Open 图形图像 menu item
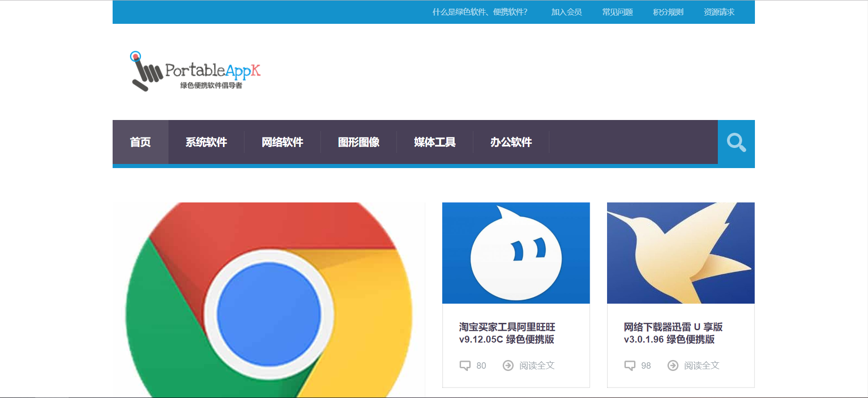Viewport: 868px width, 398px height. (359, 142)
